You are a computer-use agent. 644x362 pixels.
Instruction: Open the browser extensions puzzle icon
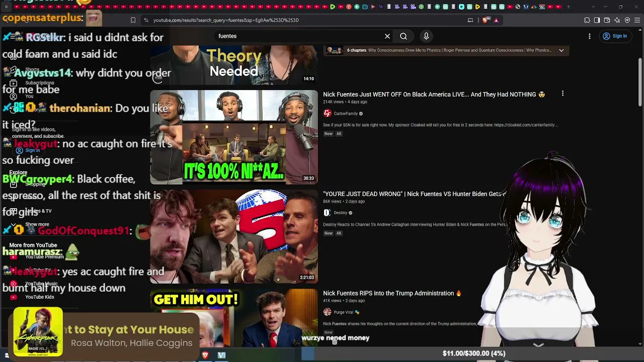(x=587, y=20)
